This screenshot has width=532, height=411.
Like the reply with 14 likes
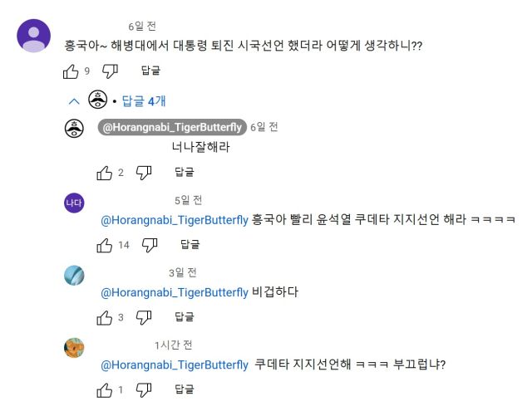[104, 245]
